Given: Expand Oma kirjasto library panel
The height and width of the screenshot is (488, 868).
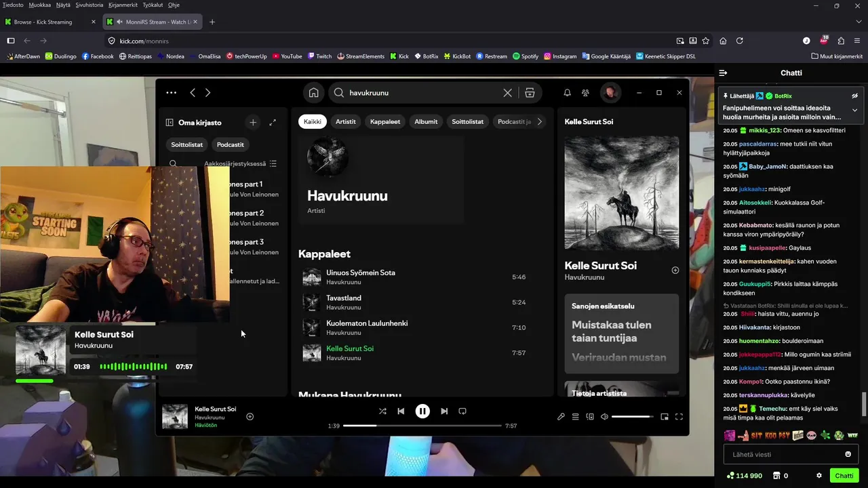Looking at the screenshot, I should [x=273, y=123].
